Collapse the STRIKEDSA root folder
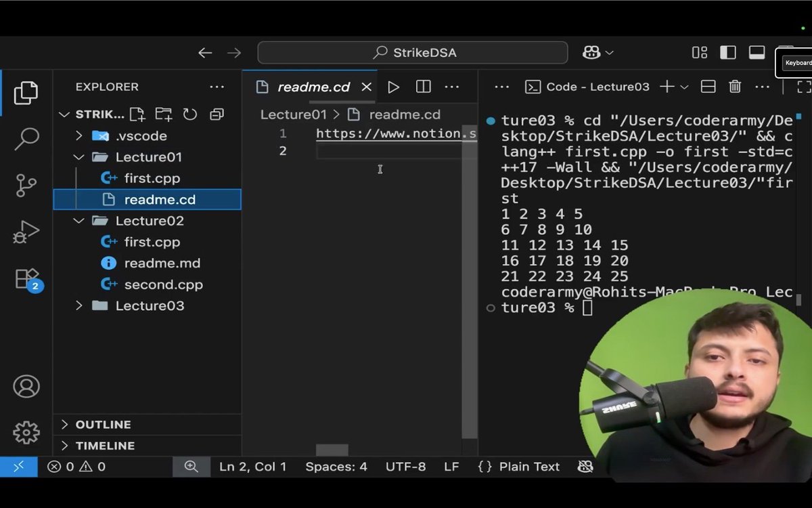Viewport: 812px width, 508px height. pyautogui.click(x=64, y=114)
